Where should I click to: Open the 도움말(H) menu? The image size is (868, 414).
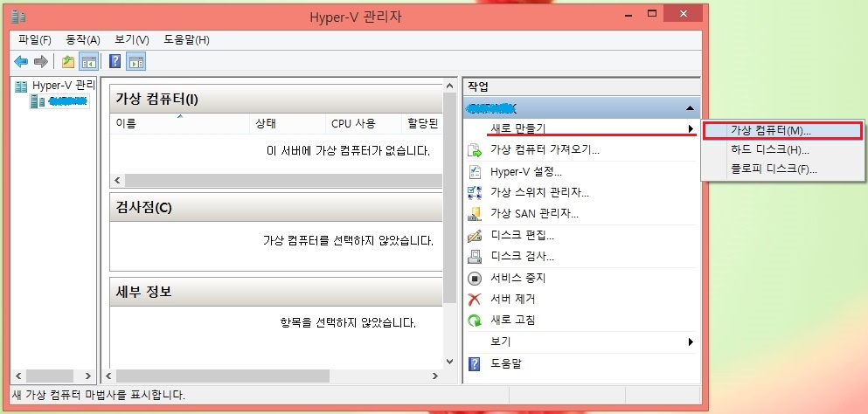[186, 40]
